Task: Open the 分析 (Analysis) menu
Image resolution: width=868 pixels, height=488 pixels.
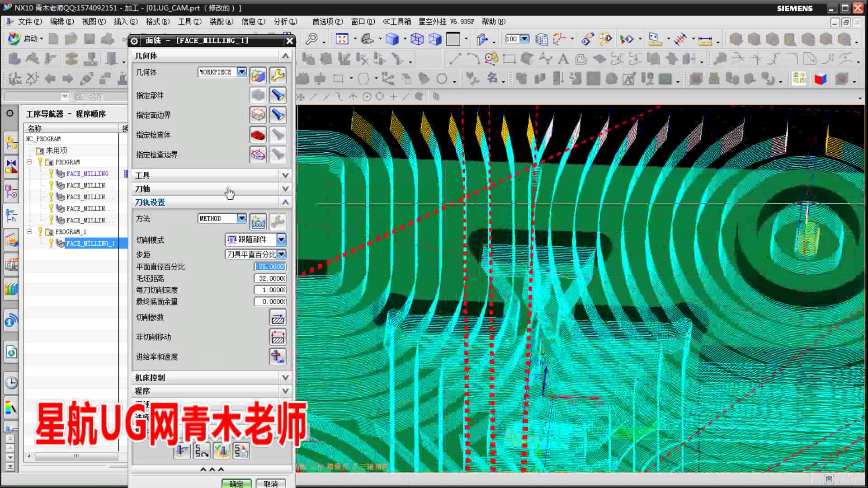Action: (x=285, y=22)
